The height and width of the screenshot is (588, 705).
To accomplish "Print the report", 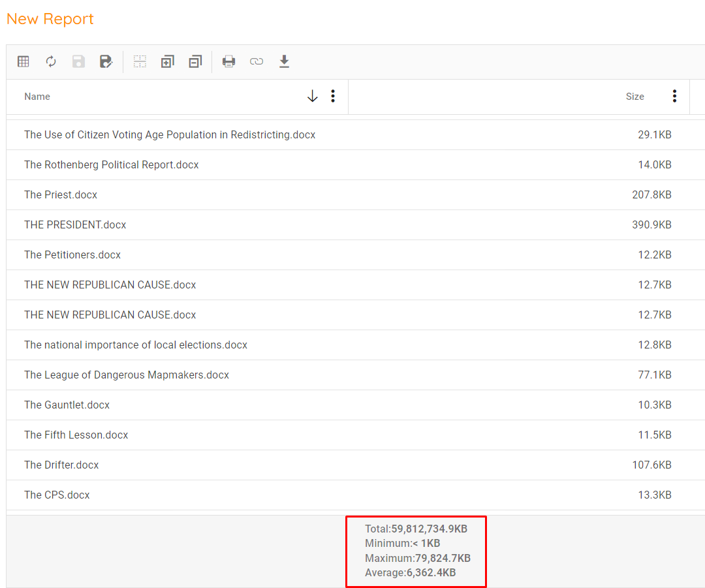I will pyautogui.click(x=228, y=62).
